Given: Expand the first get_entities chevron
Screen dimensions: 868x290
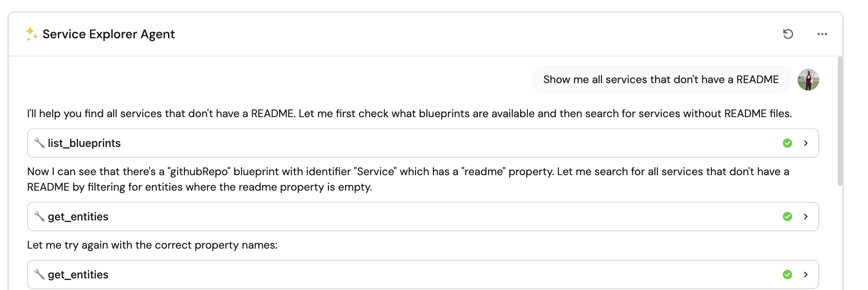Looking at the screenshot, I should (x=806, y=217).
